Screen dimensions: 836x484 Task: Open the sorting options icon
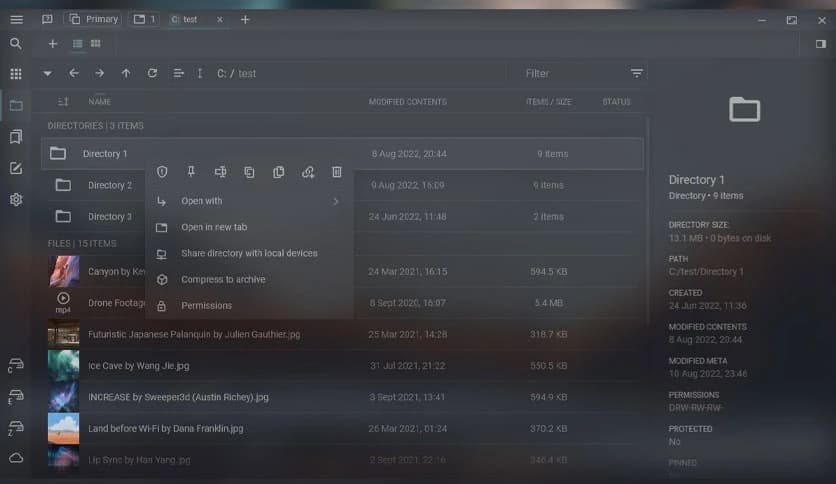179,73
